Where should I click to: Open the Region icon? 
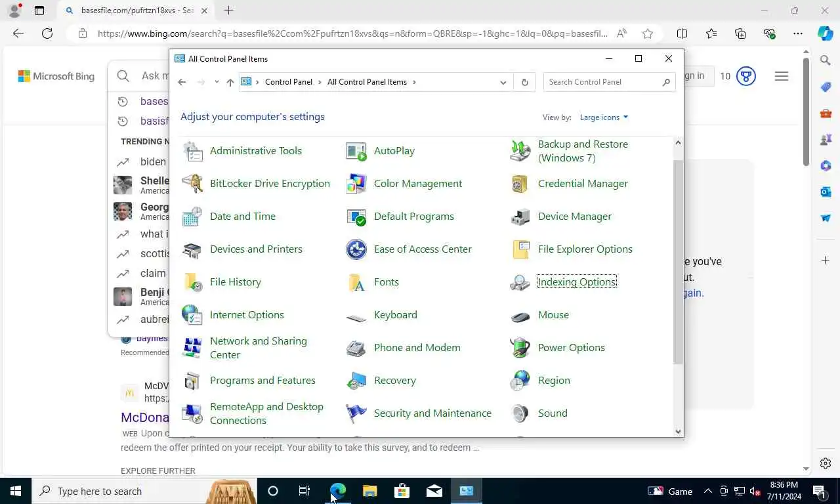(520, 381)
